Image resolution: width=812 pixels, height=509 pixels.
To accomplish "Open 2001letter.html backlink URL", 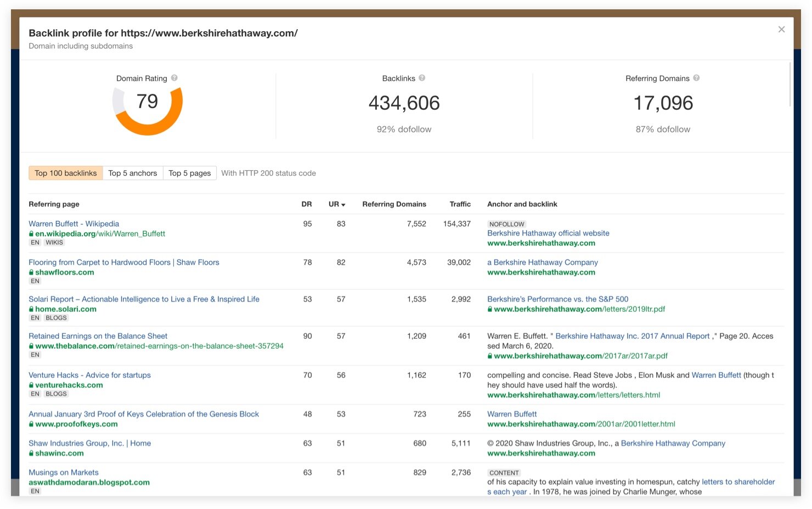I will (581, 424).
